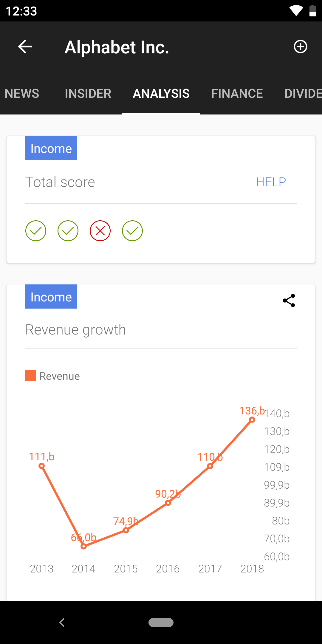
Task: Tap the 130,b y-axis value
Action: tap(277, 431)
